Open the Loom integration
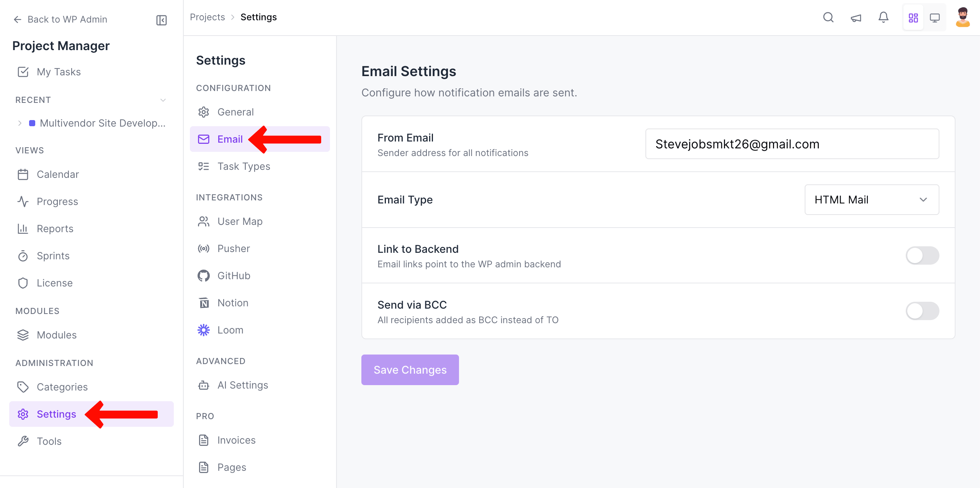Screen dimensions: 980x488 click(x=230, y=330)
